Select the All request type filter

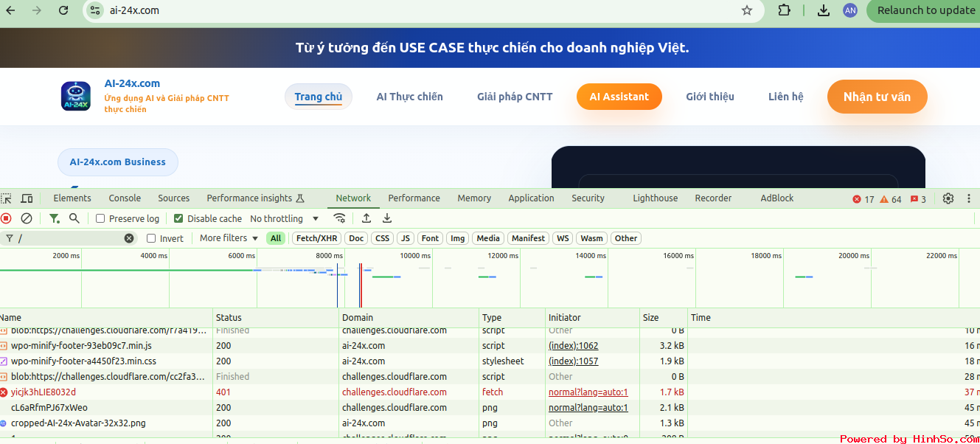click(276, 238)
